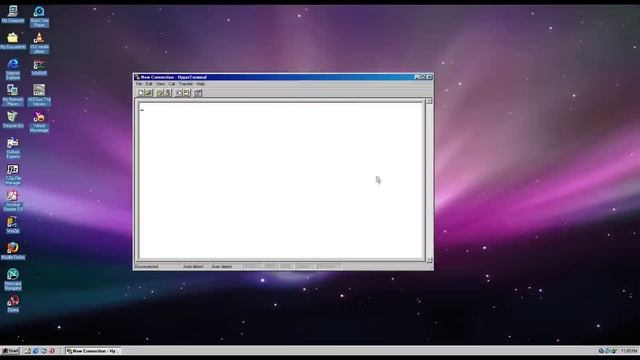Viewport: 640px width, 360px height.
Task: Open the Call menu in HyperTerminal
Action: [x=172, y=84]
